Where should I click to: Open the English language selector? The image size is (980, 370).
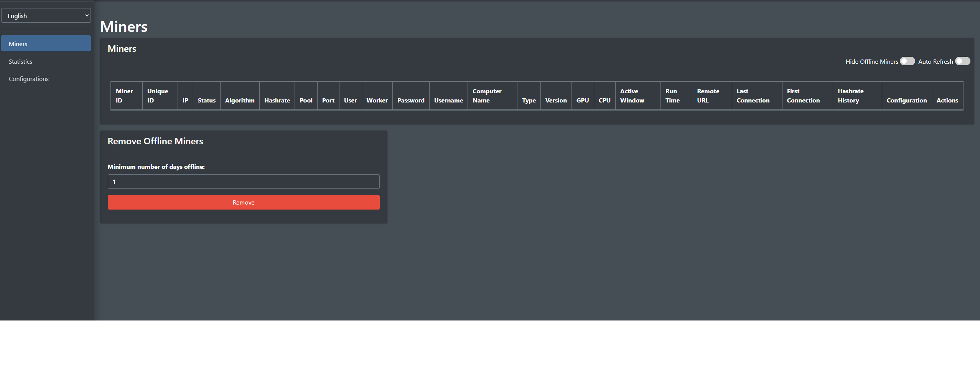46,15
